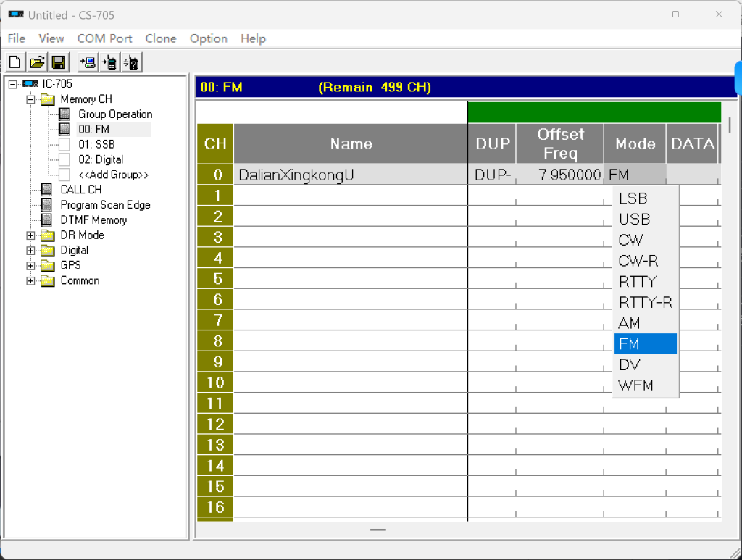Select the 02: Digital memory group

coord(101,159)
